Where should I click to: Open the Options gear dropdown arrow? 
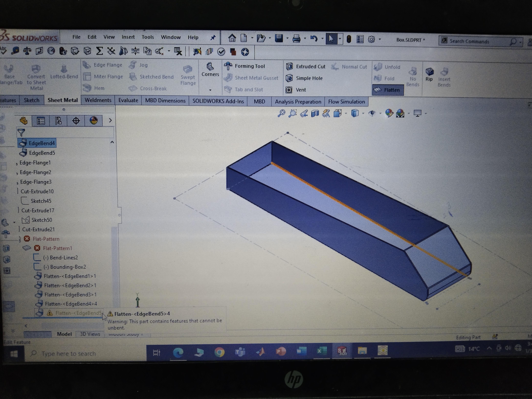pyautogui.click(x=380, y=39)
